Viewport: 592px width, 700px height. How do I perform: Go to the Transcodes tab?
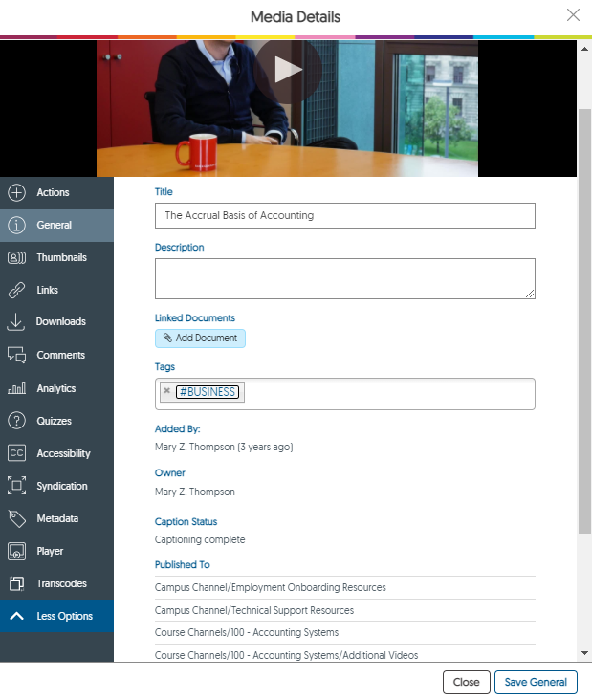point(61,583)
